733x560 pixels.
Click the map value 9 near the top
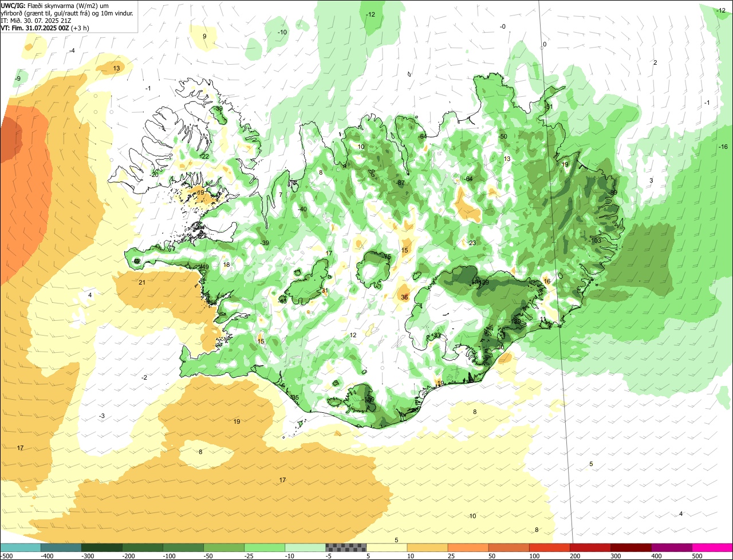click(x=204, y=36)
